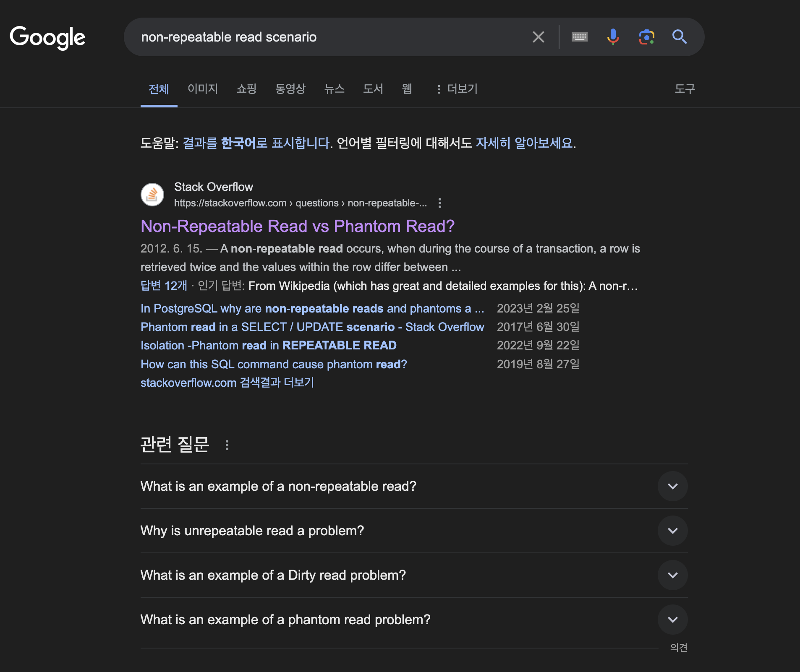Click the stackoverflow.com breadcrumb URL
Image resolution: width=800 pixels, height=672 pixels.
click(301, 203)
